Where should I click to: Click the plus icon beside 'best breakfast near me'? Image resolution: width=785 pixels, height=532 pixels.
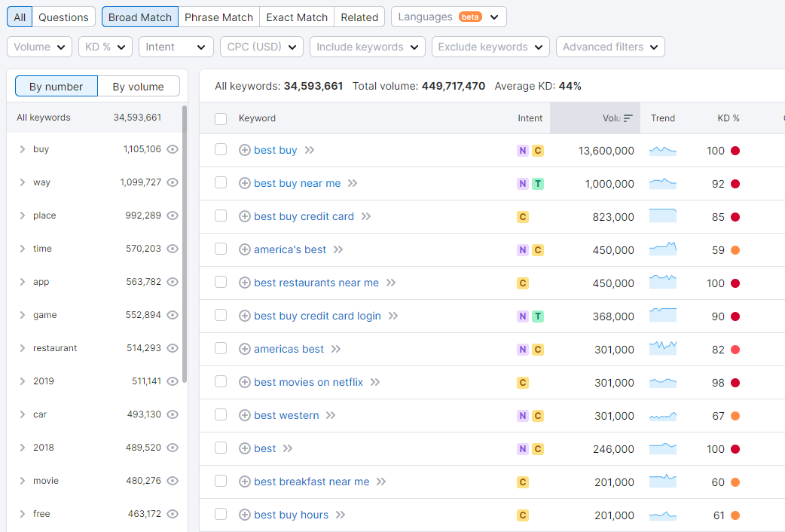244,482
